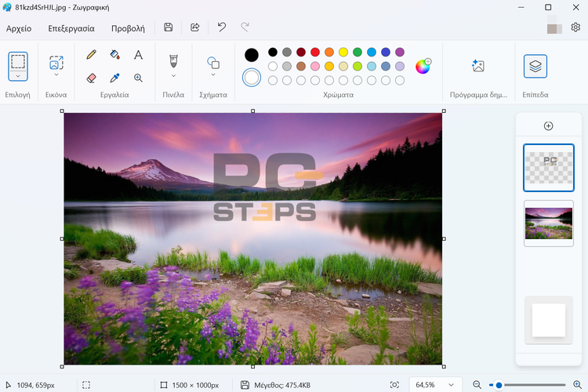Expand the Εικόνα dropdown arrow
Screen dimensions: 588x392
click(56, 75)
